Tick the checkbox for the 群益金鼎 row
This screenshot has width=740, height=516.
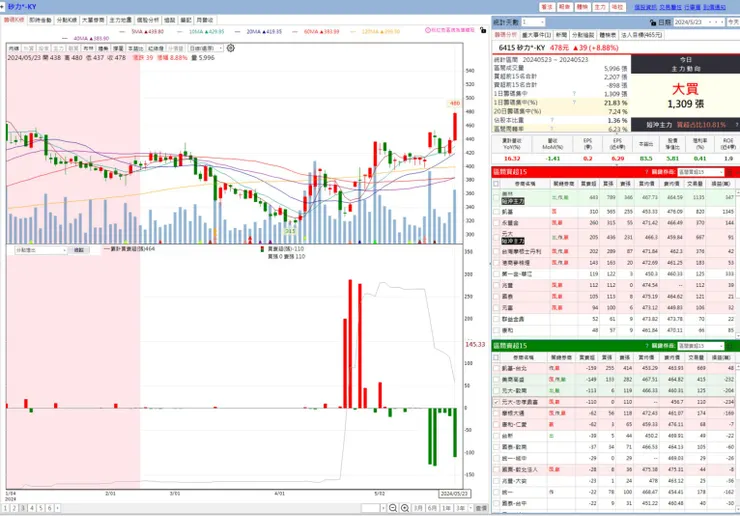click(x=496, y=319)
